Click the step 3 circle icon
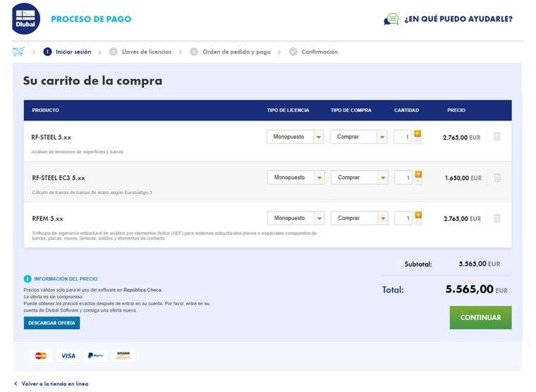The width and height of the screenshot is (536, 392). [194, 51]
